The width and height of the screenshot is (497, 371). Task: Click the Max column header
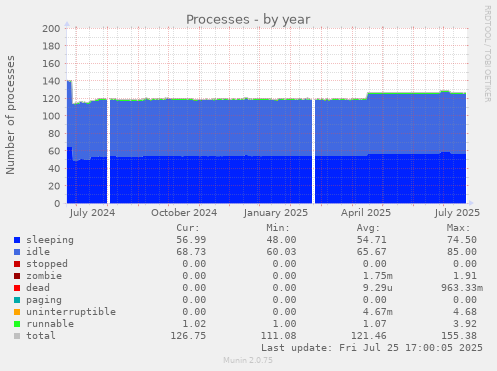coord(458,228)
